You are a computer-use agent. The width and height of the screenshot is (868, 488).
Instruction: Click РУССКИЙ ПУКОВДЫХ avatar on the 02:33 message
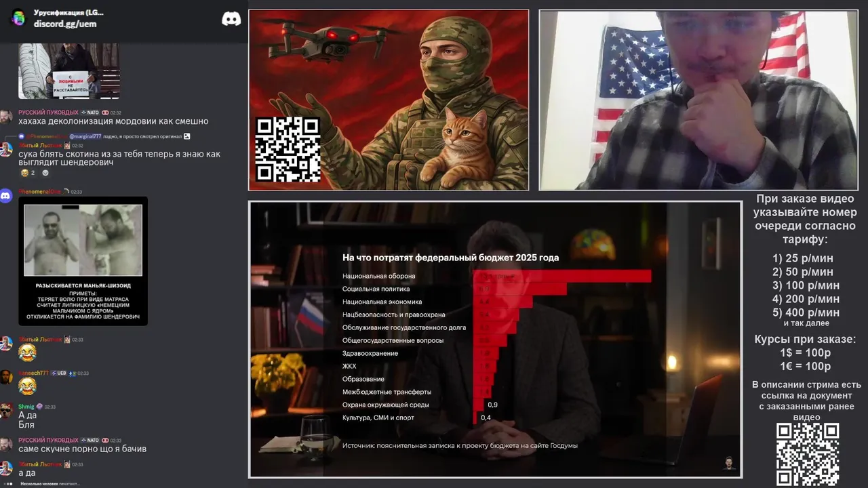[x=5, y=444]
